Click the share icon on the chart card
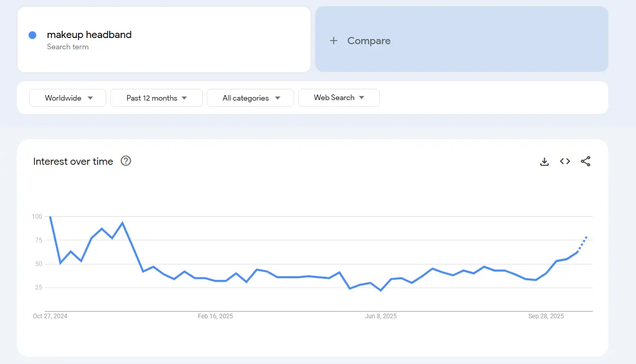The image size is (636, 364). [x=586, y=162]
